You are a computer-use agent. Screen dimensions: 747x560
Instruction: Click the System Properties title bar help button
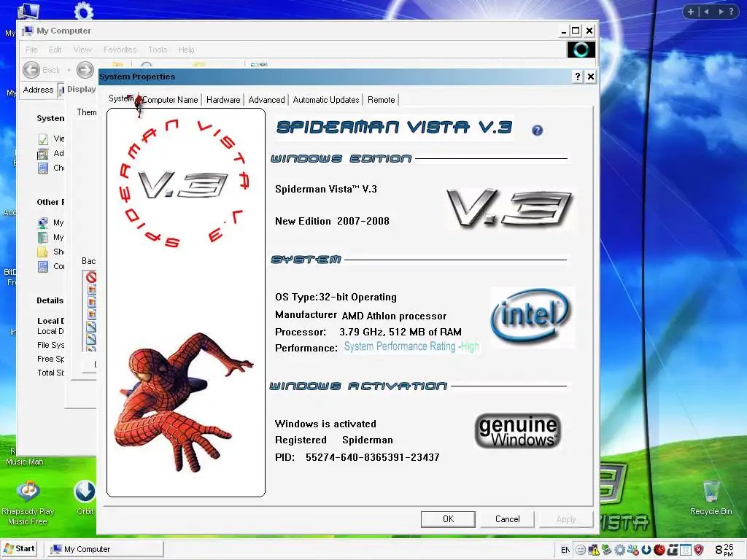(578, 77)
